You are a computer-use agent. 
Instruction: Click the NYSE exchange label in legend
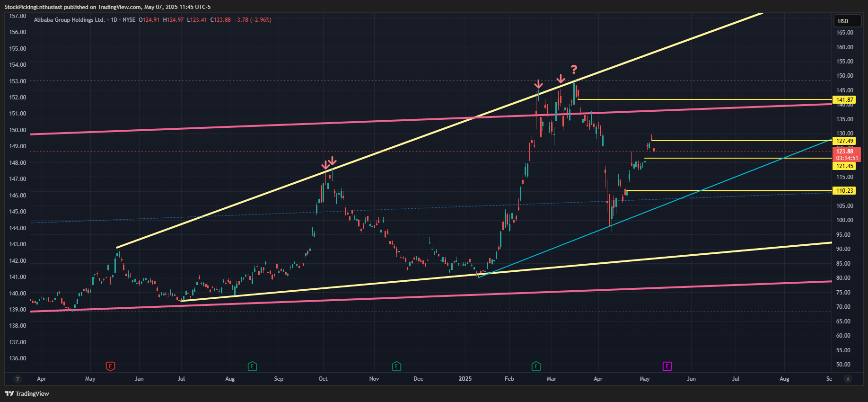point(129,20)
